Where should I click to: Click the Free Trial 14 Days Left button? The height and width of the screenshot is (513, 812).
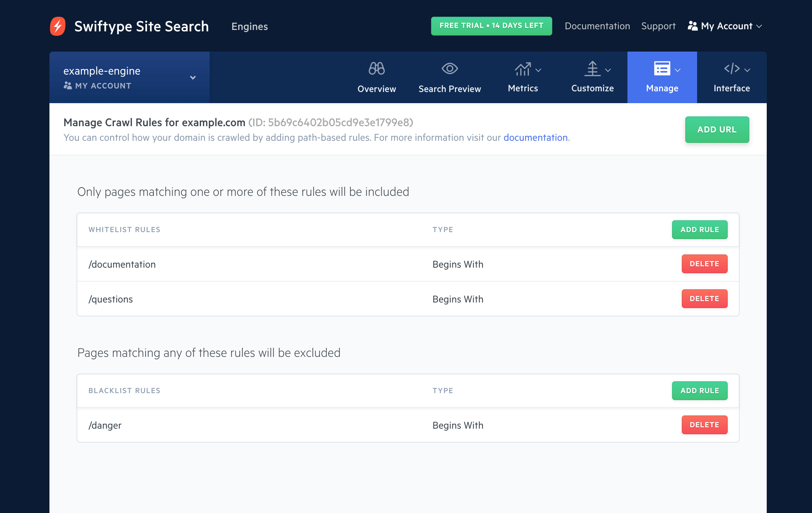pos(491,26)
